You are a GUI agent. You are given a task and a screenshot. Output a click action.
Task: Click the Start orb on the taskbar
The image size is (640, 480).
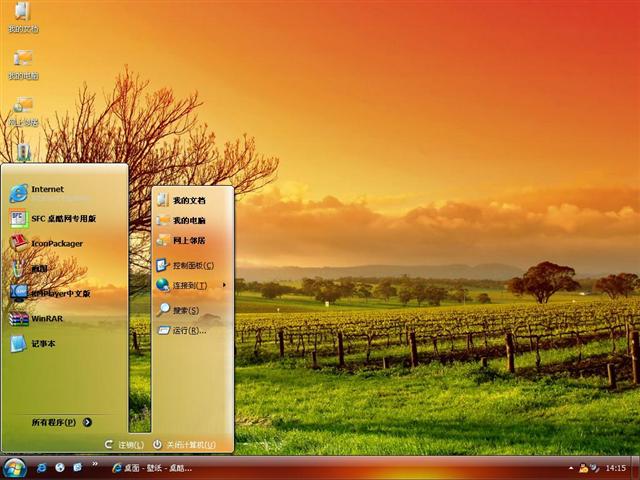click(x=14, y=467)
